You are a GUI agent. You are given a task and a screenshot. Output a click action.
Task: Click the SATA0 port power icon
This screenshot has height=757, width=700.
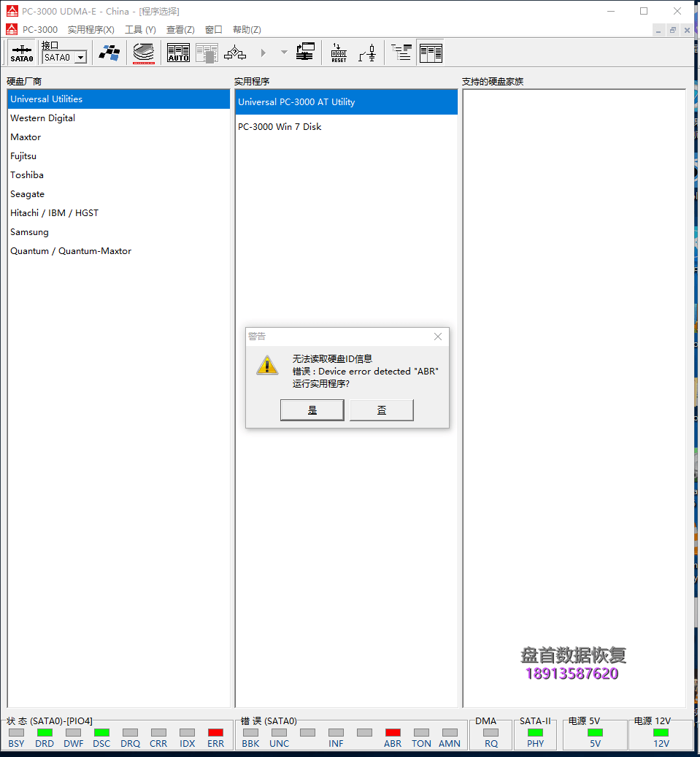(x=22, y=53)
